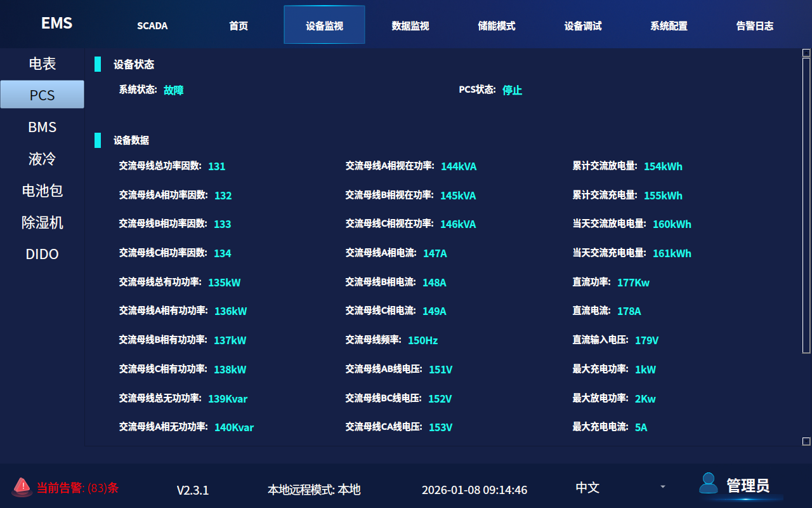Click the 设备数据 section heading

coord(131,140)
